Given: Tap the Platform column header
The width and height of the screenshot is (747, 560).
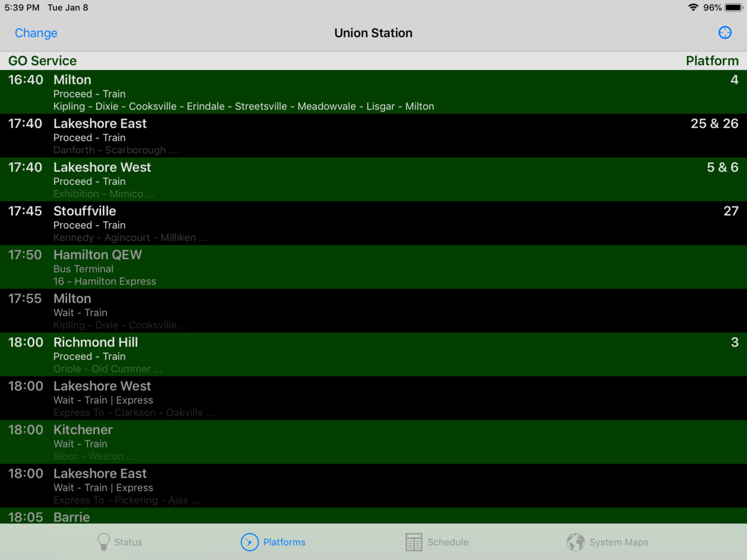Looking at the screenshot, I should pyautogui.click(x=712, y=61).
